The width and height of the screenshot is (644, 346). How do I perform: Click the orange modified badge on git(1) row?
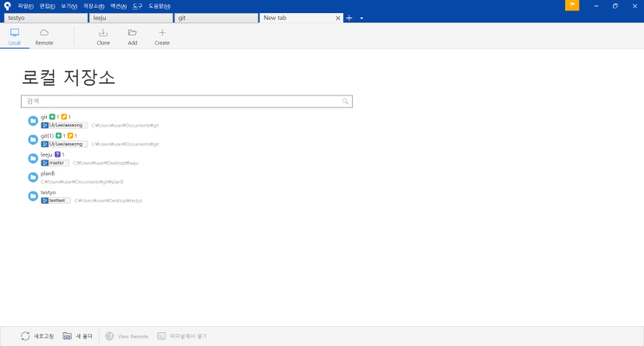pos(70,135)
